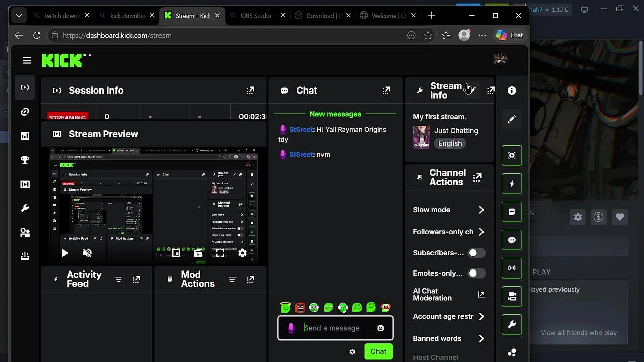Image resolution: width=644 pixels, height=362 pixels.
Task: Pop out the Session Info panel
Action: 250,90
